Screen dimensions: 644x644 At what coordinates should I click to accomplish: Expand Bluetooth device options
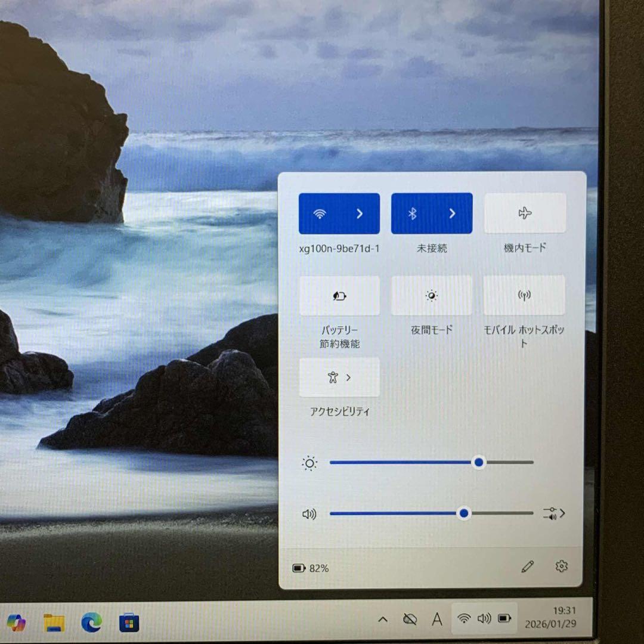click(453, 213)
